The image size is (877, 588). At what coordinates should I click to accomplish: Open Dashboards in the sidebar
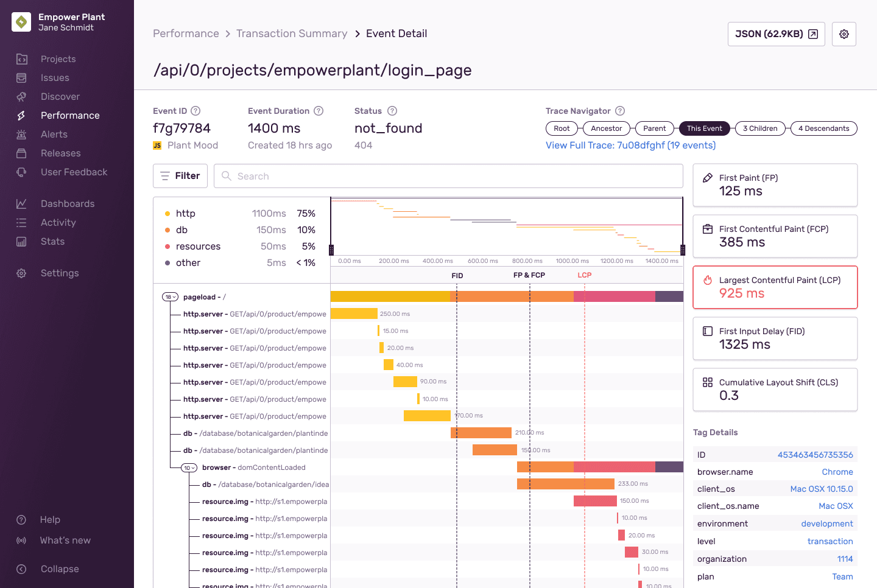68,204
